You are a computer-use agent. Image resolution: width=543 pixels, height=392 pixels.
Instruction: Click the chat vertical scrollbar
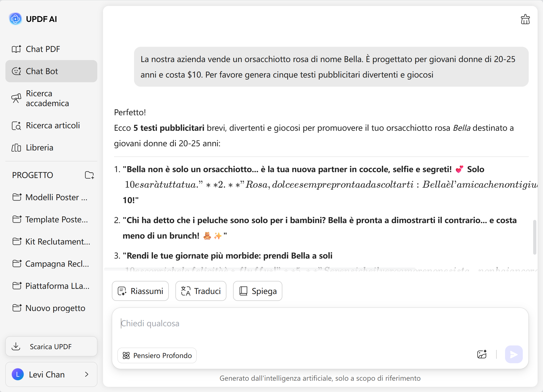coord(534,237)
